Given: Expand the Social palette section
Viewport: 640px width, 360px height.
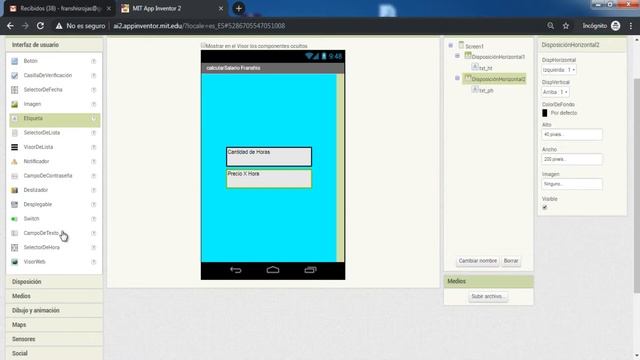Looking at the screenshot, I should [54, 353].
